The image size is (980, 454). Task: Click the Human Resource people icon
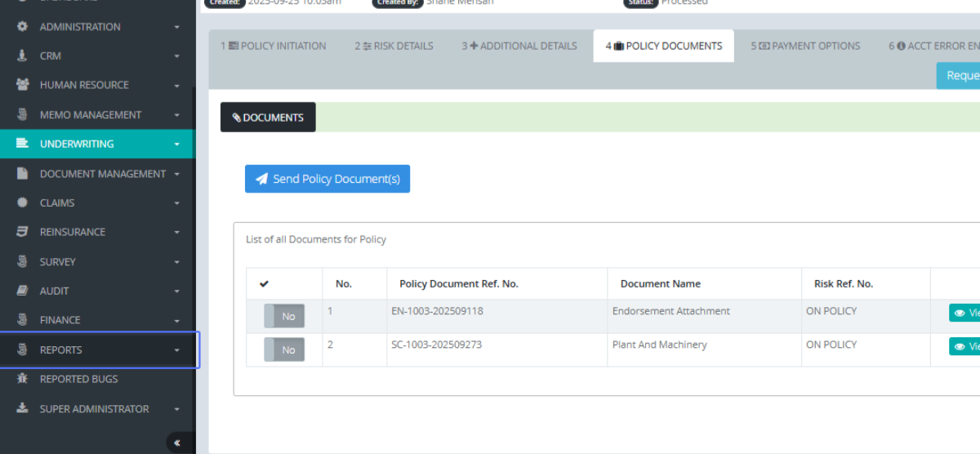23,85
